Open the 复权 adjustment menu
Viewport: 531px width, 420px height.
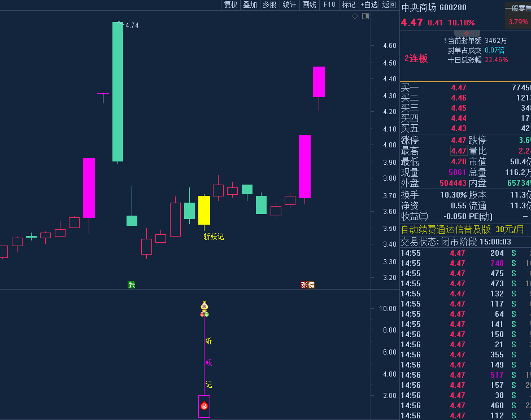pyautogui.click(x=231, y=5)
